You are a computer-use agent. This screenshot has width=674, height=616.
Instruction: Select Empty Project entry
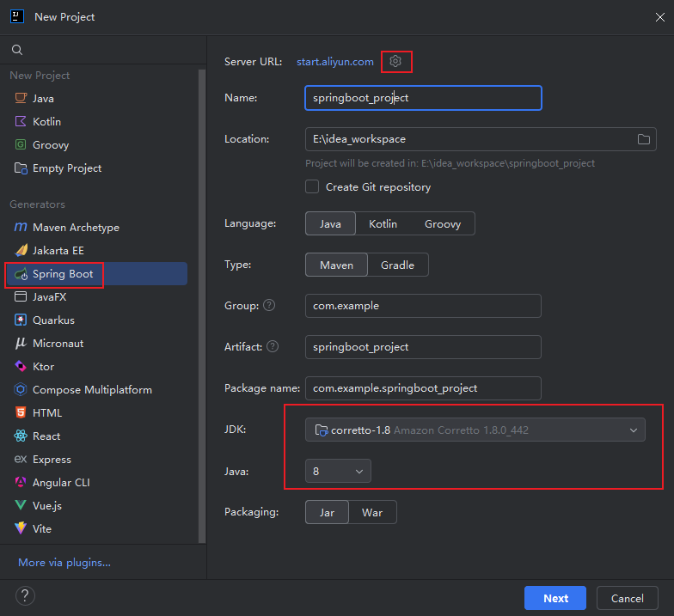click(96, 168)
